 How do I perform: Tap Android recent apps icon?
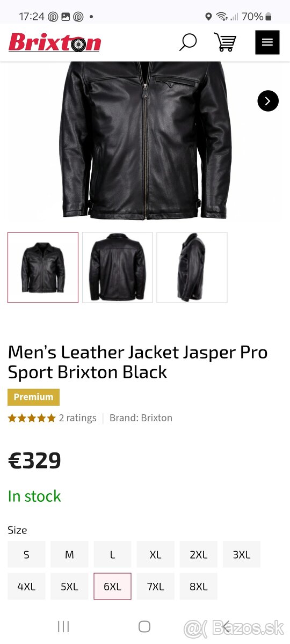point(63,626)
